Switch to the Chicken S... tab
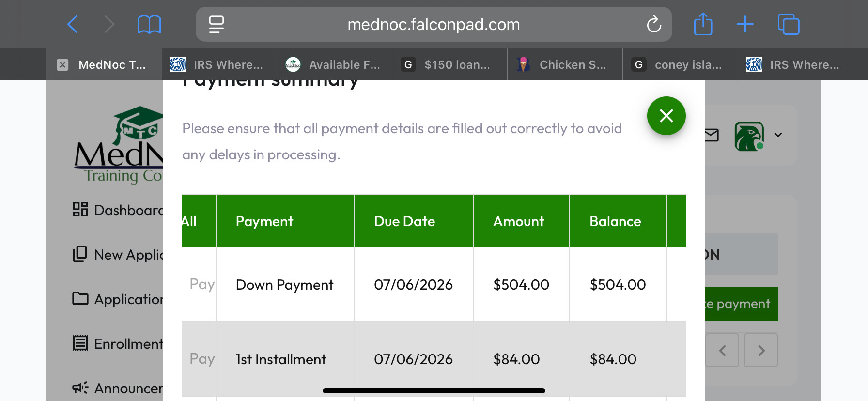868x401 pixels. click(565, 64)
